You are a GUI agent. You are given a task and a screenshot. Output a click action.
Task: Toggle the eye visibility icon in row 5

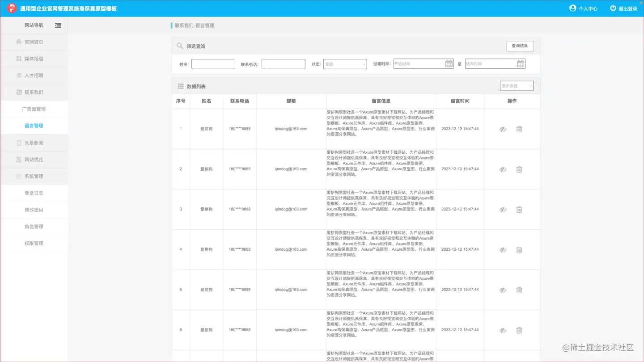(x=503, y=290)
